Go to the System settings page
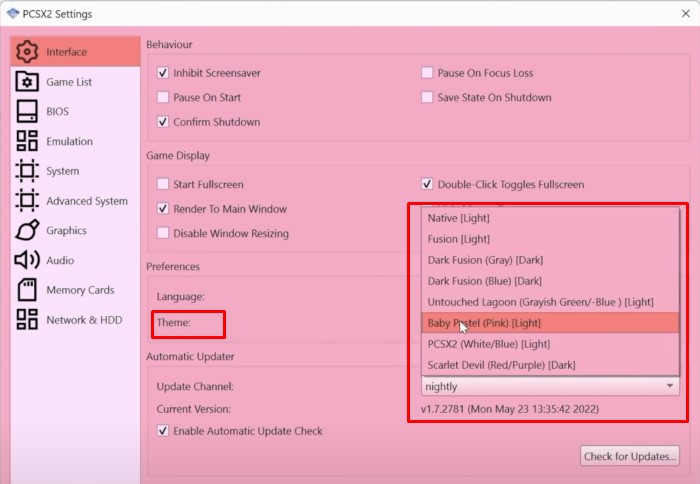 click(62, 171)
